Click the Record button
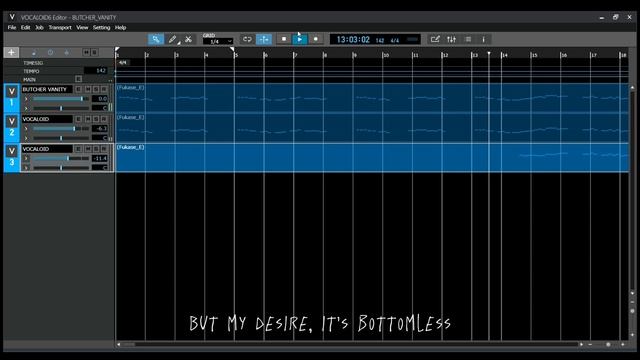640x360 pixels. click(316, 39)
